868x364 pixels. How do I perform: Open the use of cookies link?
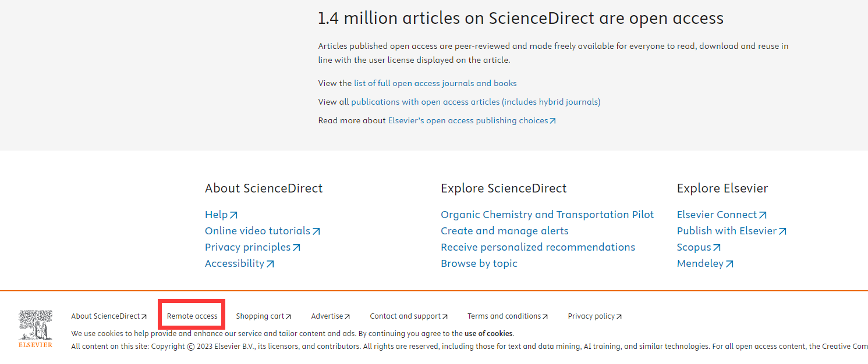point(488,334)
